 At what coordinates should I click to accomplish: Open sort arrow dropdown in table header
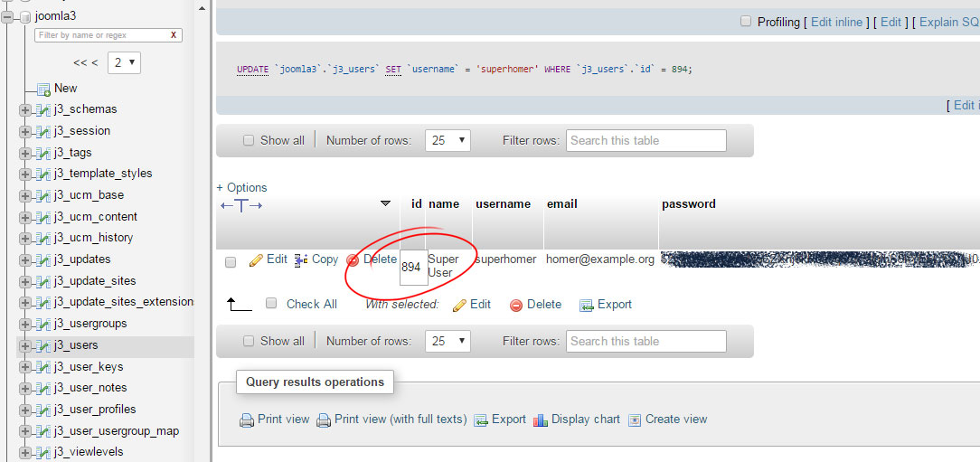pos(386,203)
